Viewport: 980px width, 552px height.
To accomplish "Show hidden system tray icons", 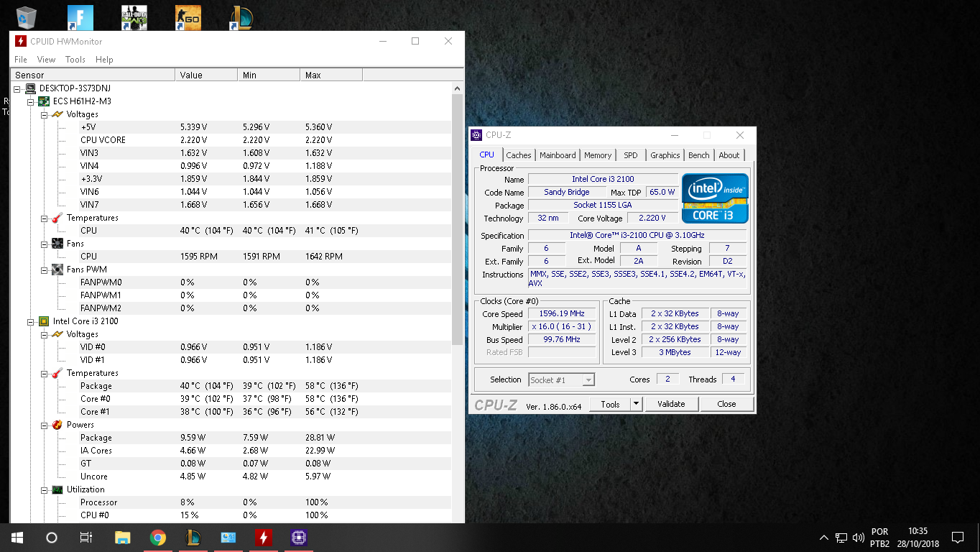I will [x=824, y=538].
